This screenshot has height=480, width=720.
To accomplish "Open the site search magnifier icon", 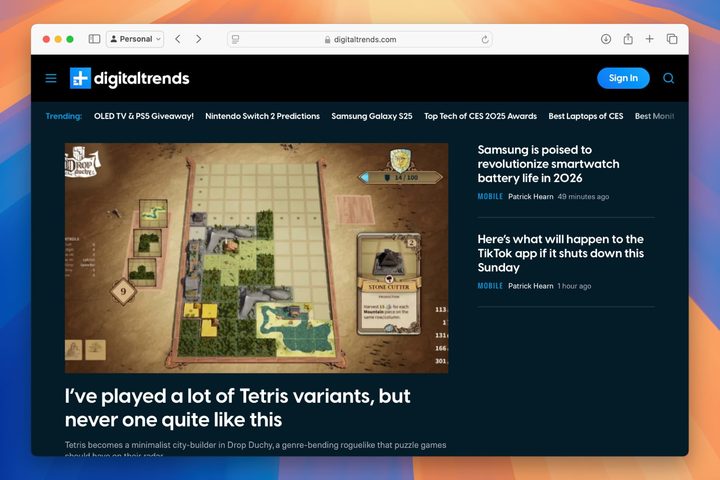I will pyautogui.click(x=668, y=79).
